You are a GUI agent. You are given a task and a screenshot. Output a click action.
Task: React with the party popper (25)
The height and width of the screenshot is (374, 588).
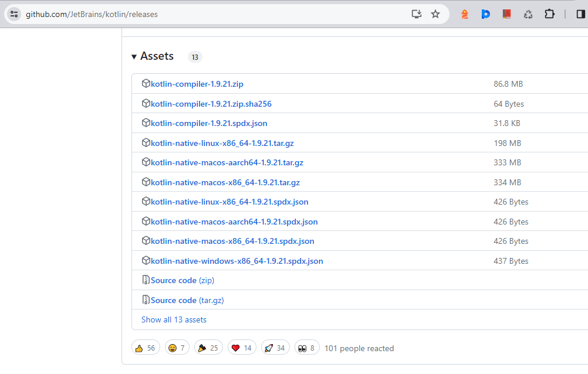[x=208, y=348]
